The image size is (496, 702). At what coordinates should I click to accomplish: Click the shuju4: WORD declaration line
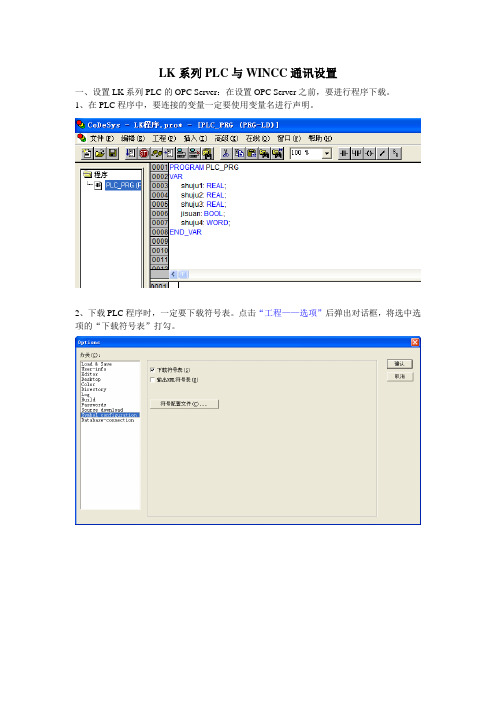[205, 223]
